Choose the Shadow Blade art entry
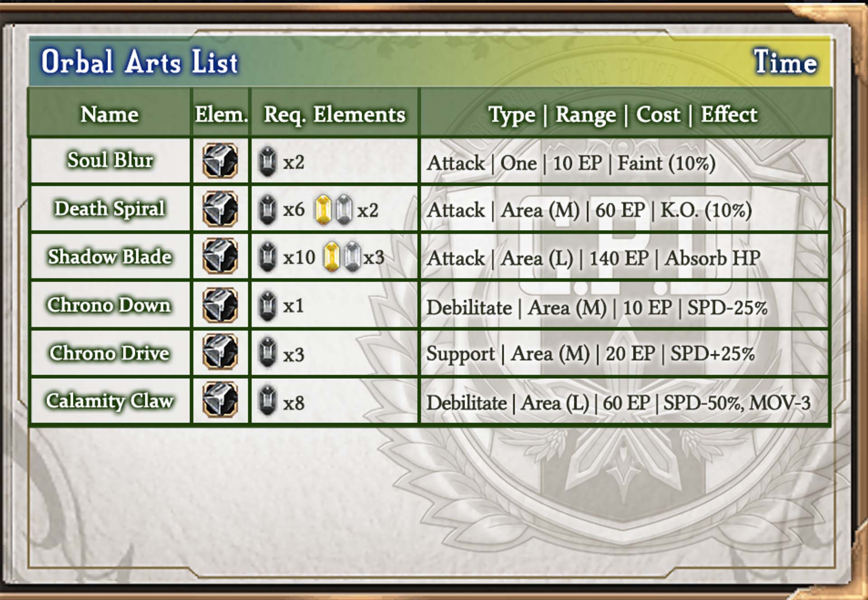 (110, 256)
